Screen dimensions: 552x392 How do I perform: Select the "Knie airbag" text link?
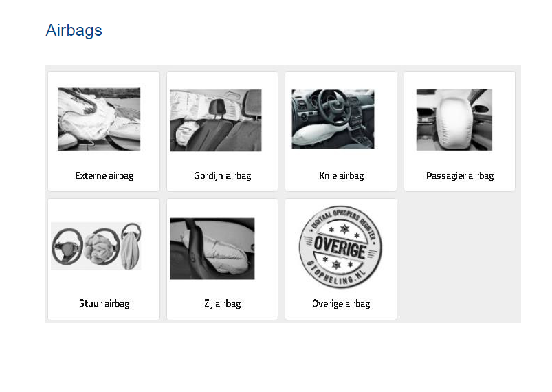coord(342,176)
